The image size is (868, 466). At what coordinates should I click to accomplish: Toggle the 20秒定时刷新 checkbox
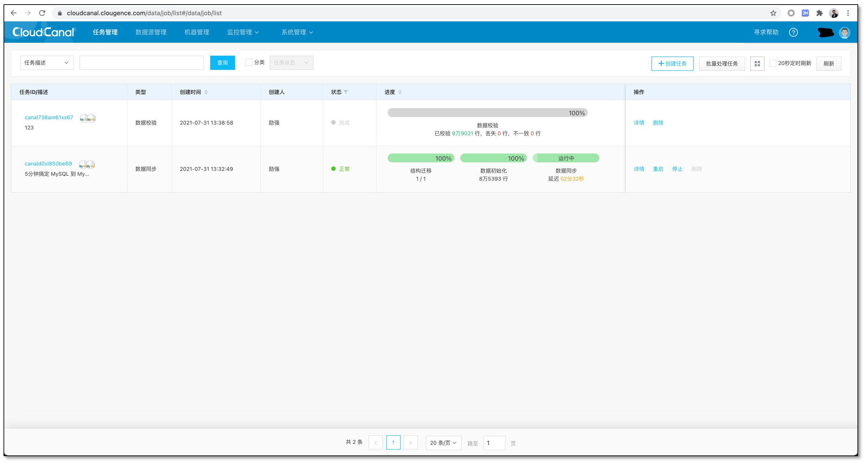772,63
